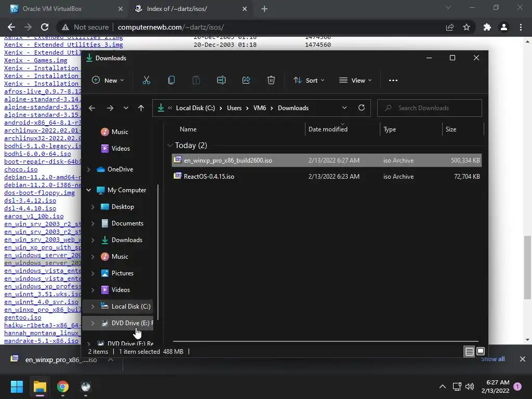
Task: Click the gentoo.iso link
Action: 23,317
